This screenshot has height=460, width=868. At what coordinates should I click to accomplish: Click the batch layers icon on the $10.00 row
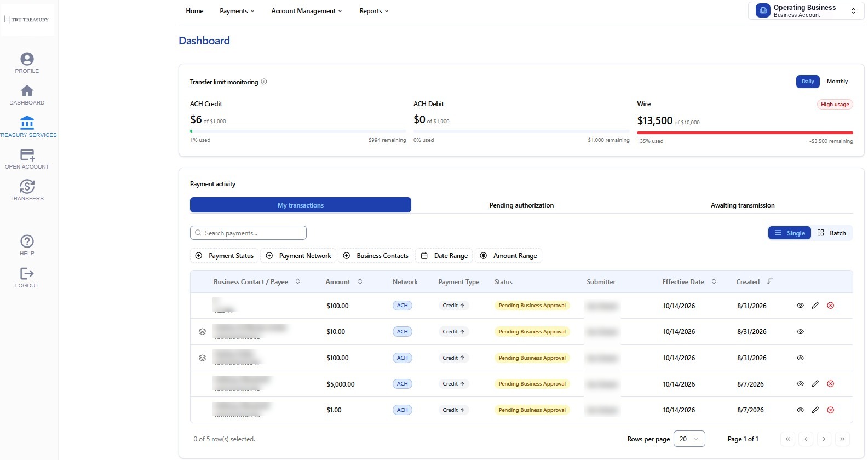point(203,332)
